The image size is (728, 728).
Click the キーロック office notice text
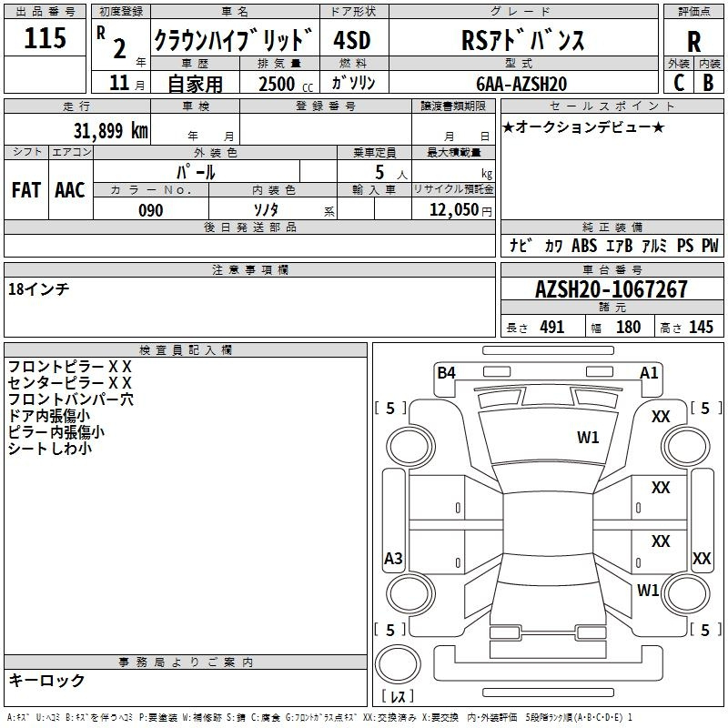[46, 680]
